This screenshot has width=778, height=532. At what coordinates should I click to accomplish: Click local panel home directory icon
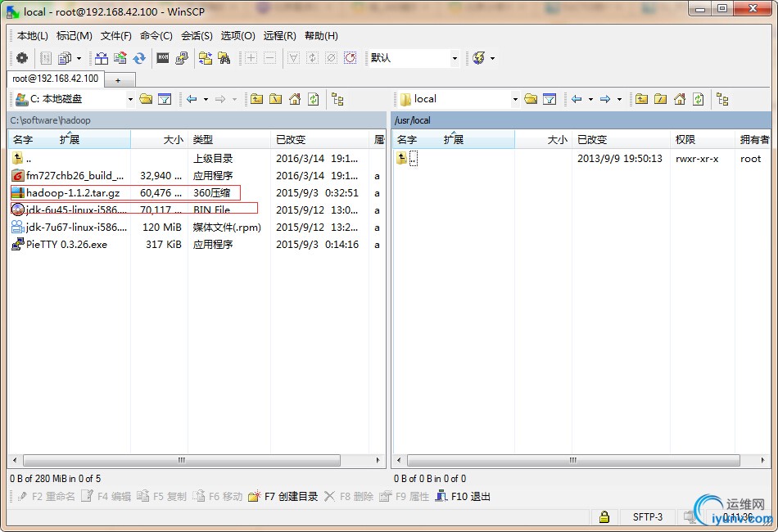[295, 99]
